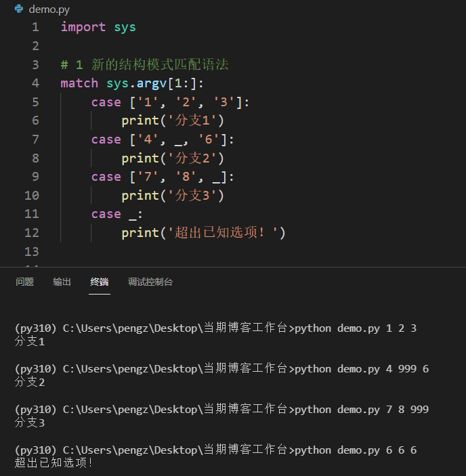This screenshot has height=476, width=466.
Task: Click the 'match' keyword on line 4
Action: point(79,83)
